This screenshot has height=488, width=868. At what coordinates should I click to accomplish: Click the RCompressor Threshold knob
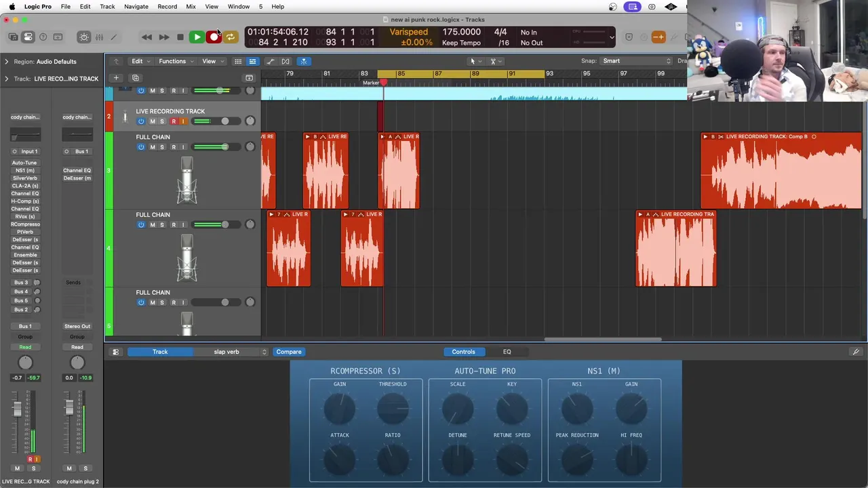point(393,409)
